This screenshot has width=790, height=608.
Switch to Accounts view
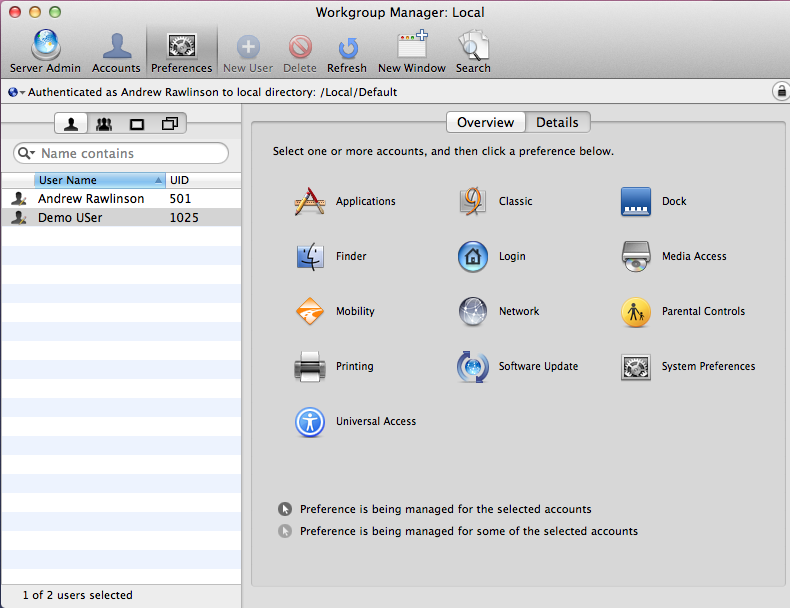tap(116, 51)
